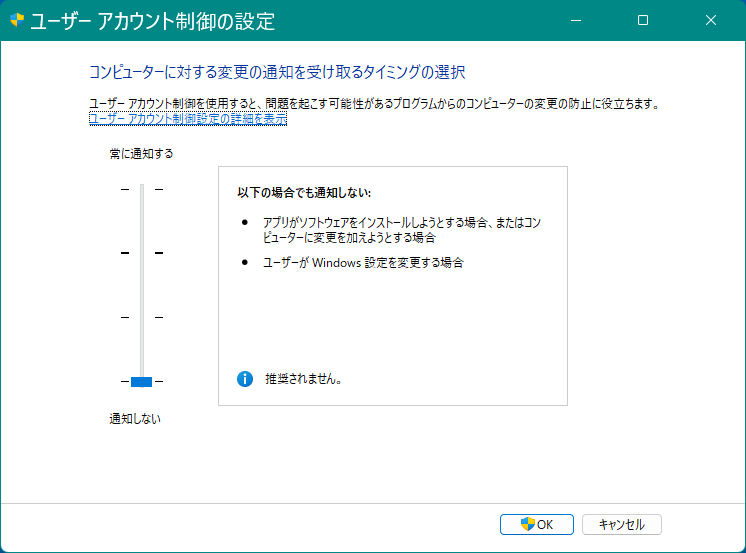Click the blue info icon beside 推奨されません
Image resolution: width=746 pixels, height=553 pixels.
pyautogui.click(x=245, y=379)
